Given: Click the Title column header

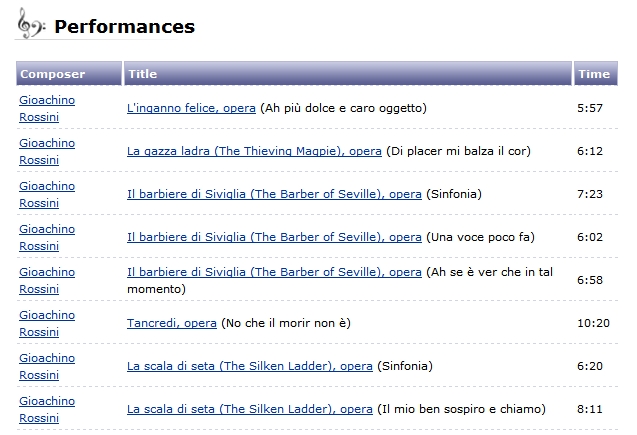Looking at the screenshot, I should pos(348,74).
